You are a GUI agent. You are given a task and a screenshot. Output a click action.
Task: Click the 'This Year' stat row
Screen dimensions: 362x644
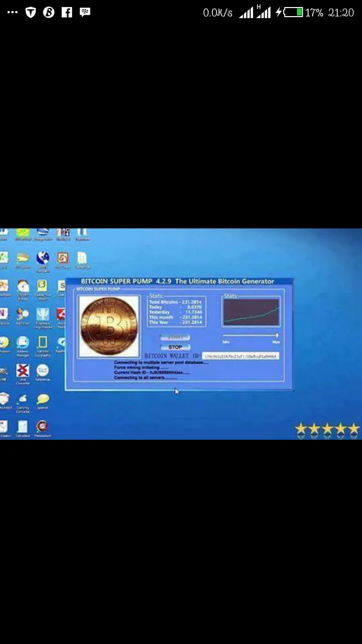click(175, 322)
